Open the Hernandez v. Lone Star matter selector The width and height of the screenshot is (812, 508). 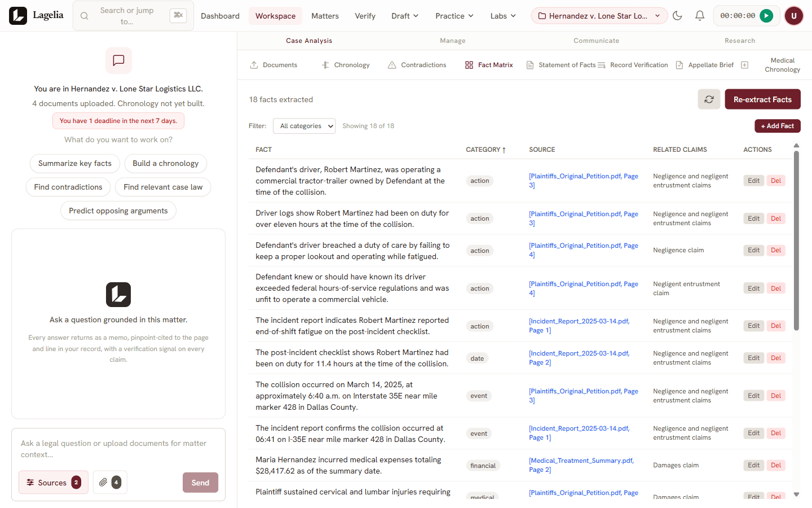click(x=599, y=16)
